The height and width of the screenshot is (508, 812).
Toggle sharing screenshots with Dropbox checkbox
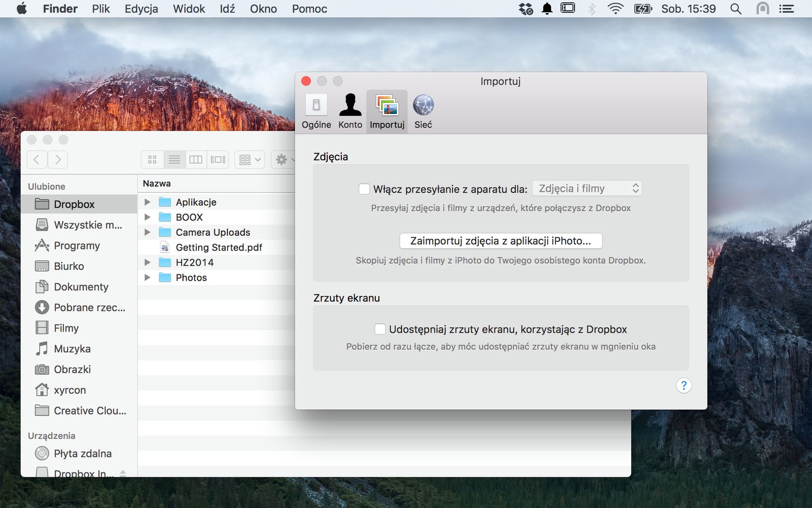pos(380,329)
